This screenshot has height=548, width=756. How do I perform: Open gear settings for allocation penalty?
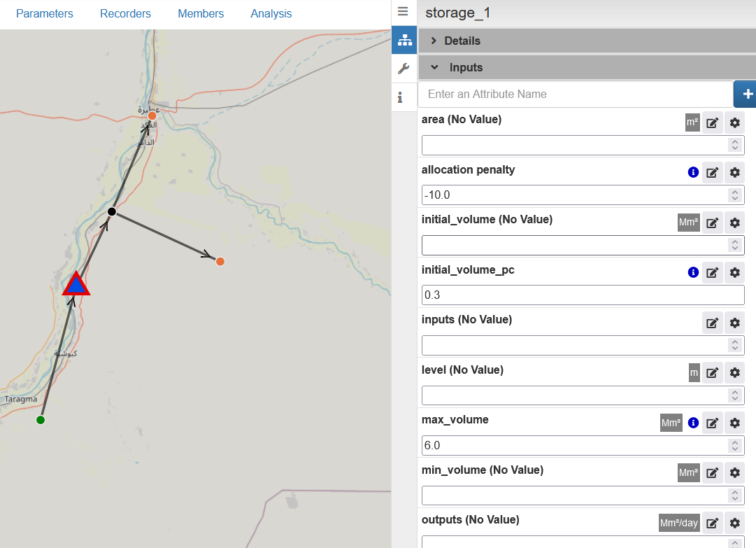click(734, 173)
